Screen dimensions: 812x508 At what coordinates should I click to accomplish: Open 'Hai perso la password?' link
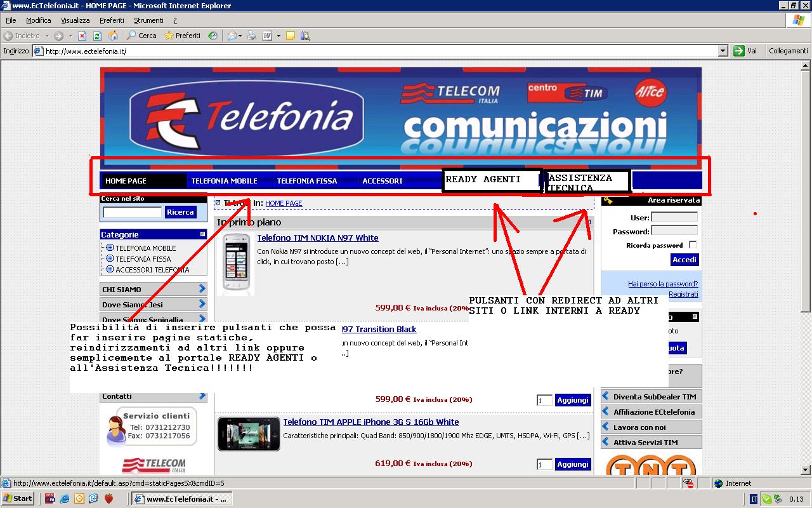point(663,284)
